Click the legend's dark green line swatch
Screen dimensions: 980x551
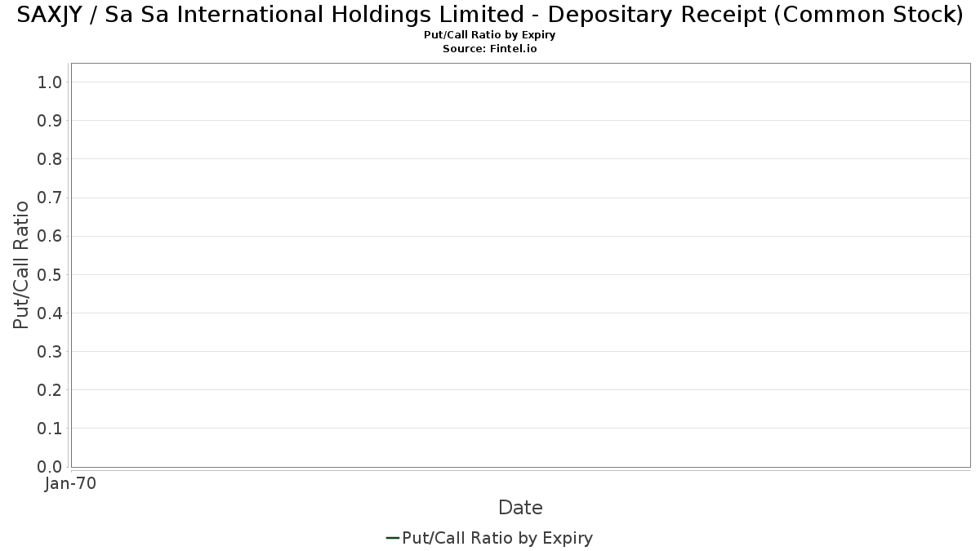pos(392,538)
